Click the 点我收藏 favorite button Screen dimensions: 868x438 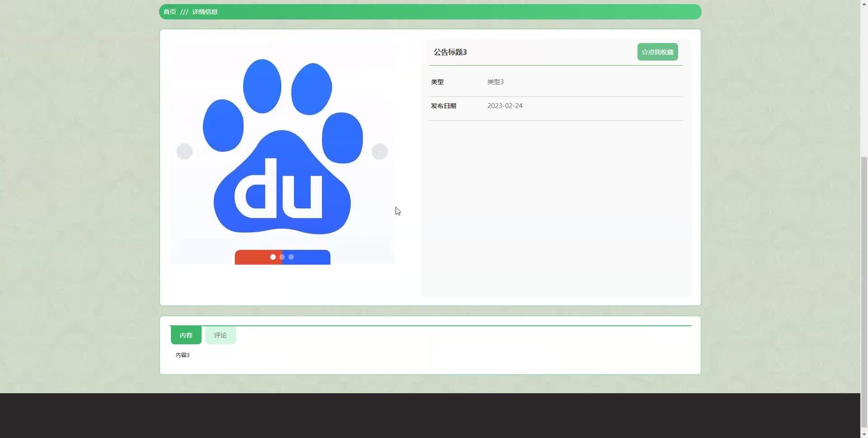pyautogui.click(x=657, y=52)
